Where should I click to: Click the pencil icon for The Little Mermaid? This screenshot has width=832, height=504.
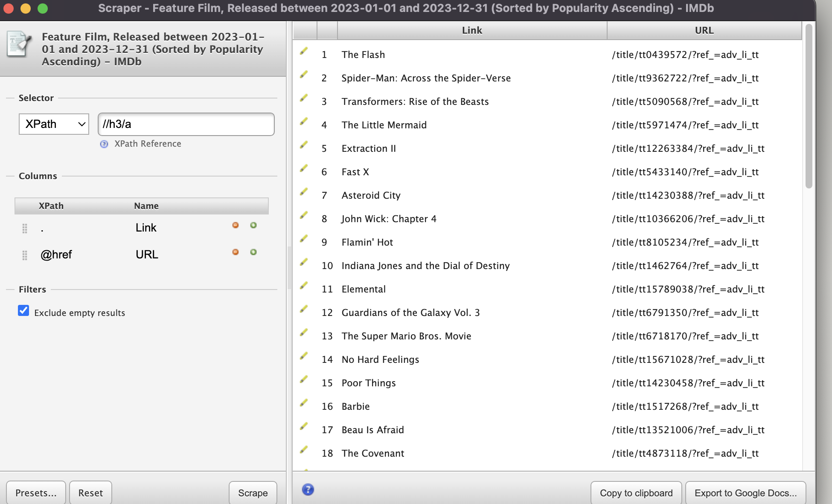click(x=304, y=122)
